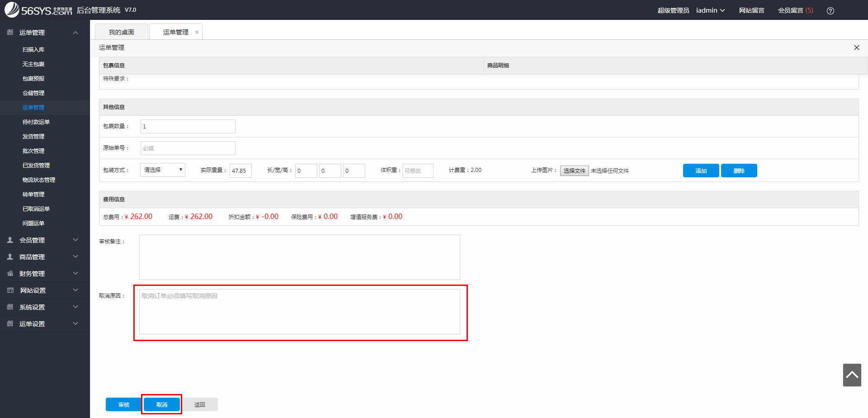Open 会员留言 messages link

point(795,10)
